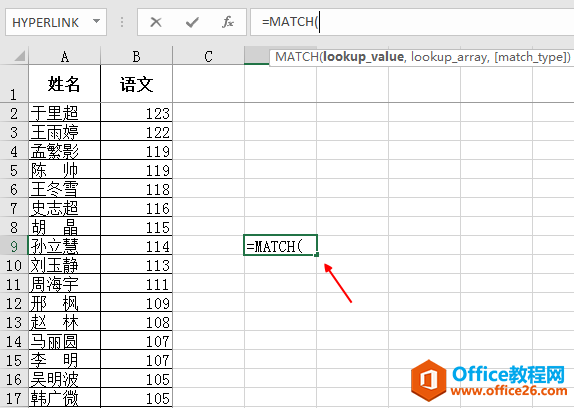Image resolution: width=574 pixels, height=408 pixels.
Task: Select cell with name 马丽圆
Action: pyautogui.click(x=64, y=341)
